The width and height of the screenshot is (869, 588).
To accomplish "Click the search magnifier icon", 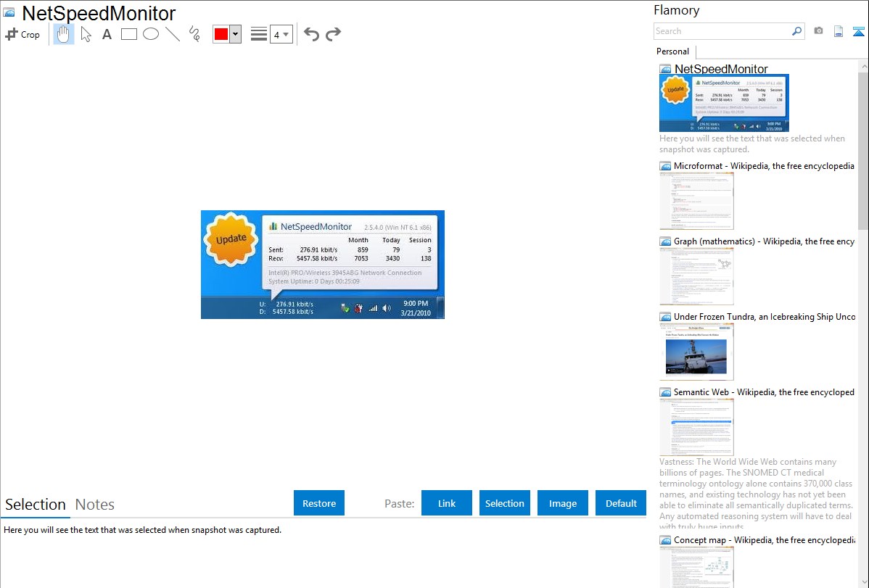I will point(797,31).
